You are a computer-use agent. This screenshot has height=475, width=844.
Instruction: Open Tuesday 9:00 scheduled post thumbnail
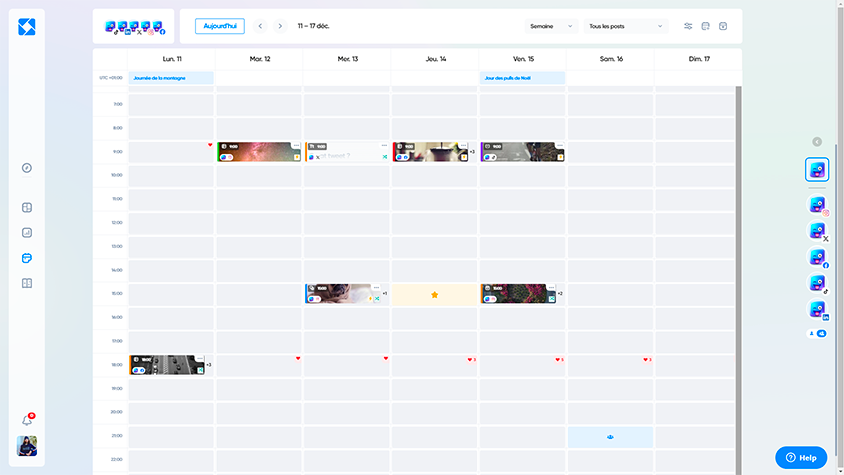tap(259, 149)
